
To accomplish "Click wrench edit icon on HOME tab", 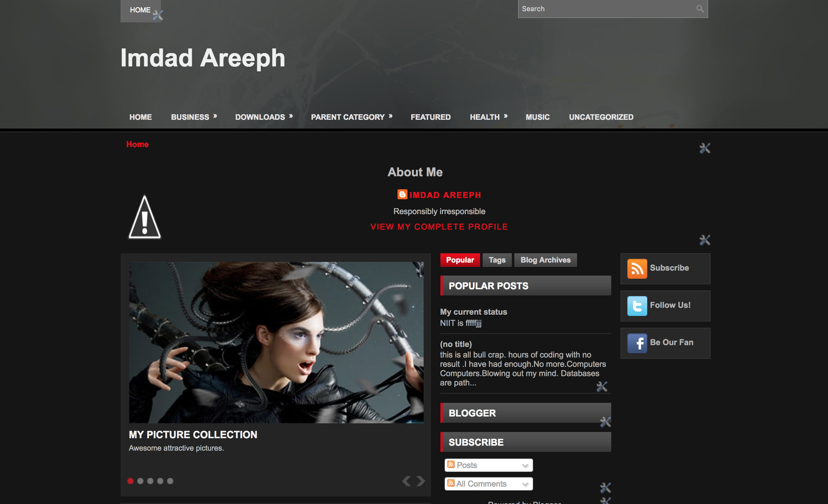I will pyautogui.click(x=157, y=15).
